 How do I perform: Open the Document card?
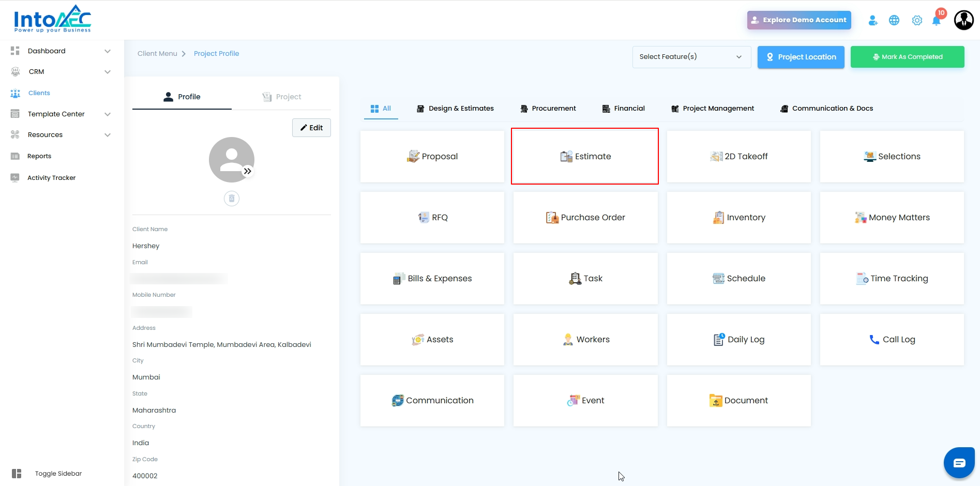click(x=739, y=400)
